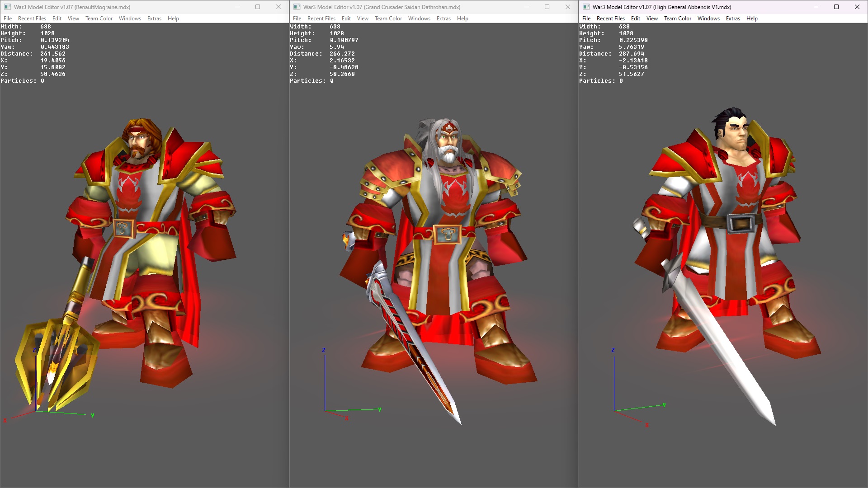This screenshot has height=488, width=868.
Task: Open Recent Files menu in Grand Crusader Saidan Dathrohan window
Action: point(321,19)
